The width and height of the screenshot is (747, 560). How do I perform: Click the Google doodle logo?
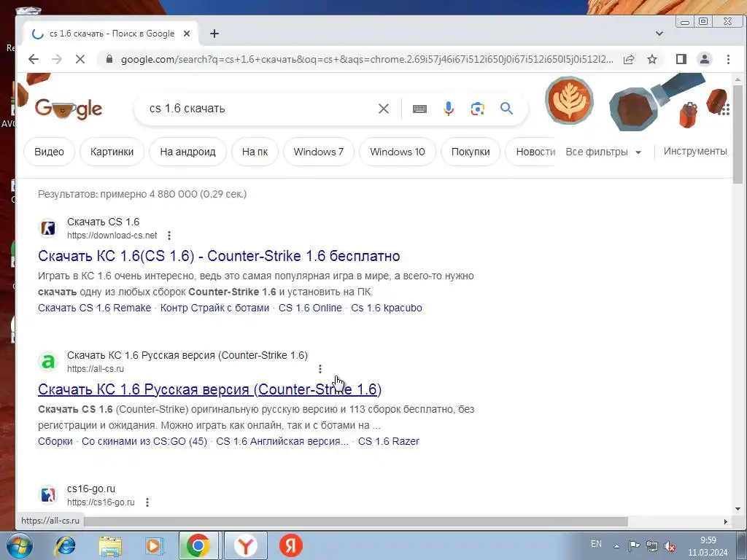(69, 109)
